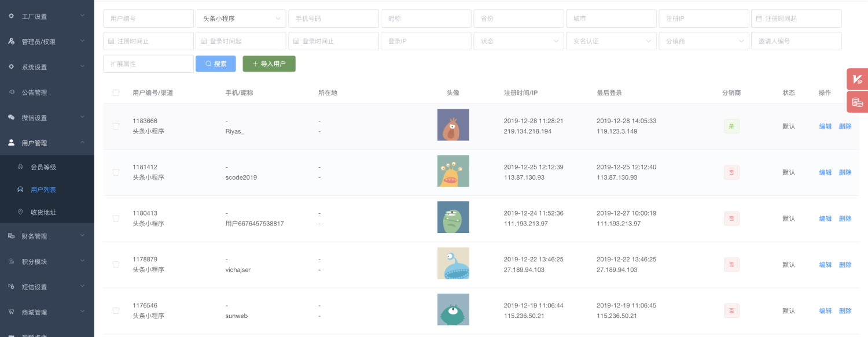868x337 pixels.
Task: Open the 公告管理 menu item
Action: (x=47, y=92)
